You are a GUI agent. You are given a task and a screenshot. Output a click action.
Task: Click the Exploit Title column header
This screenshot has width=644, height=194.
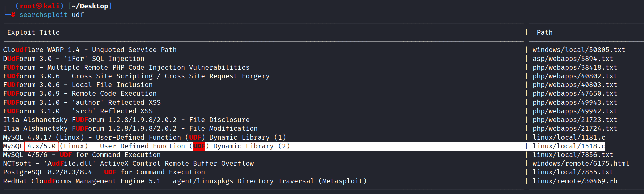coord(33,32)
